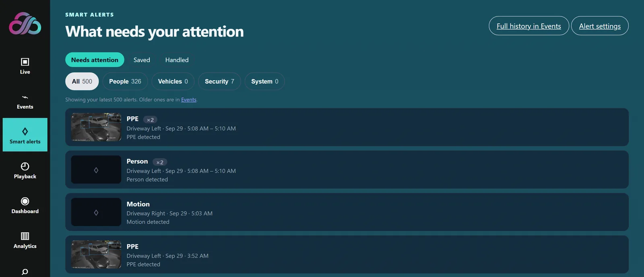Open PPE alert thumbnail at 5:08 AM

click(96, 127)
